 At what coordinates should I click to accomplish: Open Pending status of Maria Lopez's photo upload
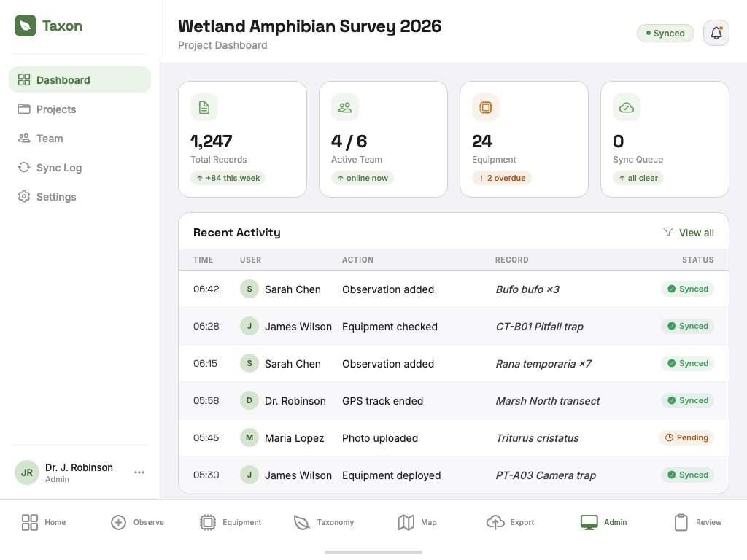(x=686, y=437)
